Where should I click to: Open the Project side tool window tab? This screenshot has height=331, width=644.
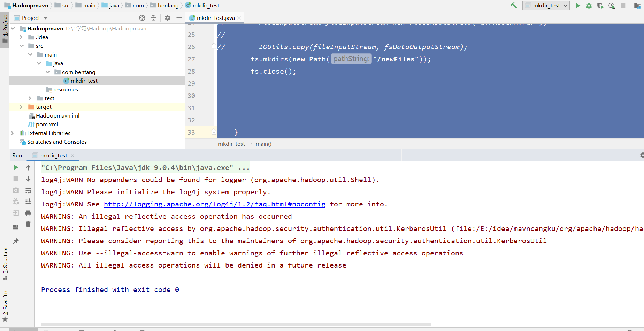point(5,29)
